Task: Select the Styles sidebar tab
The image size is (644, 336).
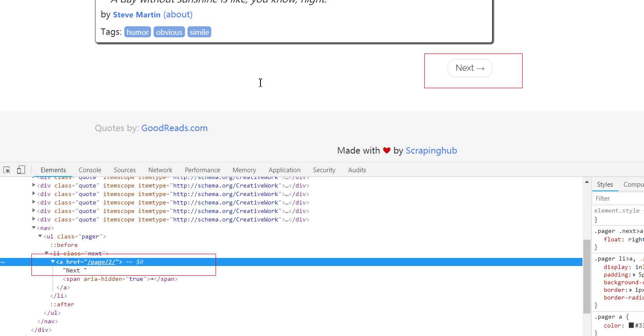Action: click(605, 184)
